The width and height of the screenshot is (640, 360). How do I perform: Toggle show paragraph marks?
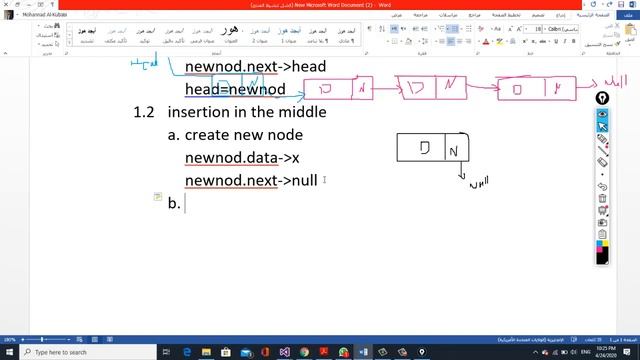tap(369, 29)
